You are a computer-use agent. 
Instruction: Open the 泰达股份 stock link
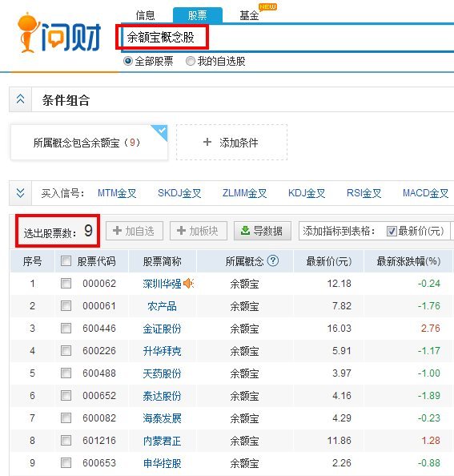point(162,396)
